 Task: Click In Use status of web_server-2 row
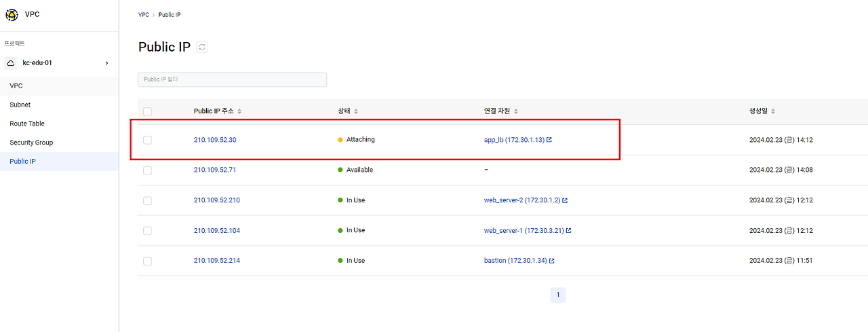pos(355,200)
